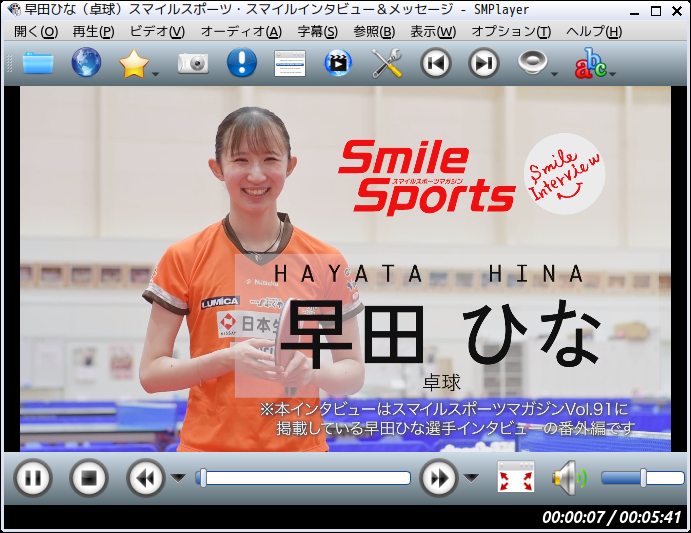Open the playlist window icon

click(290, 63)
